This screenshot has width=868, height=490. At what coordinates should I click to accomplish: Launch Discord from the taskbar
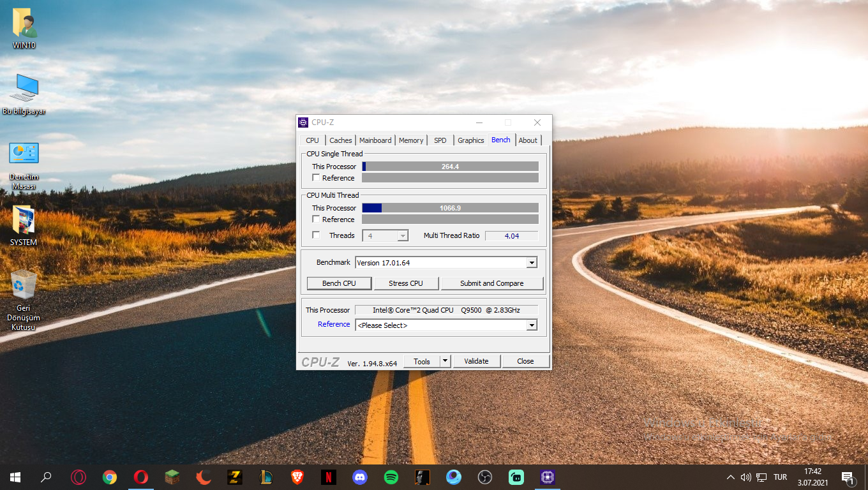(x=360, y=477)
